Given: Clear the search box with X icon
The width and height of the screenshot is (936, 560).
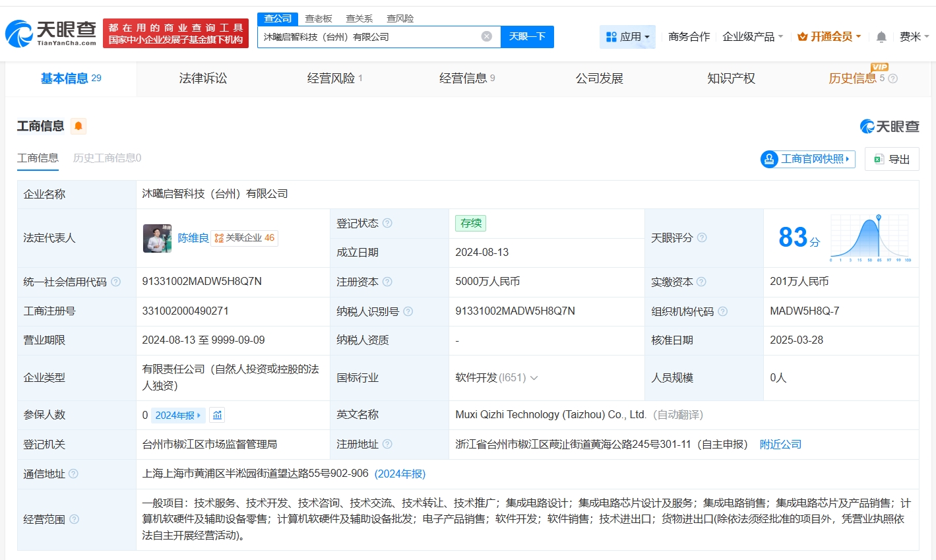Looking at the screenshot, I should pos(487,36).
